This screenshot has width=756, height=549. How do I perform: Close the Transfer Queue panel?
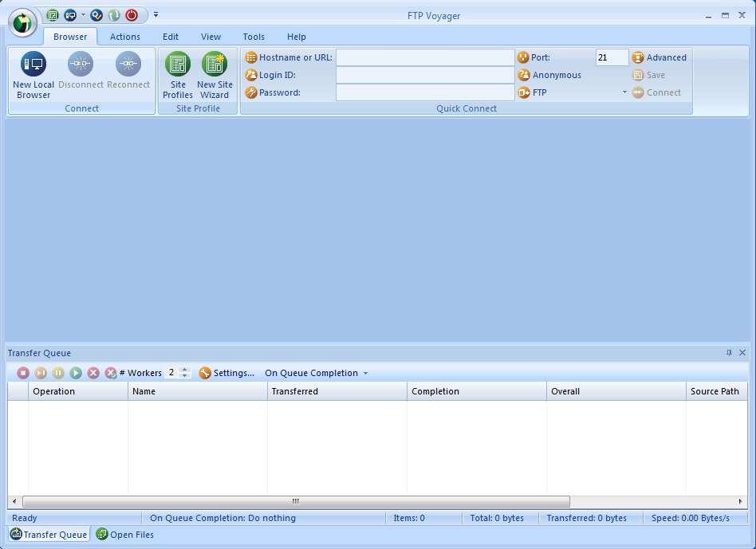tap(742, 352)
